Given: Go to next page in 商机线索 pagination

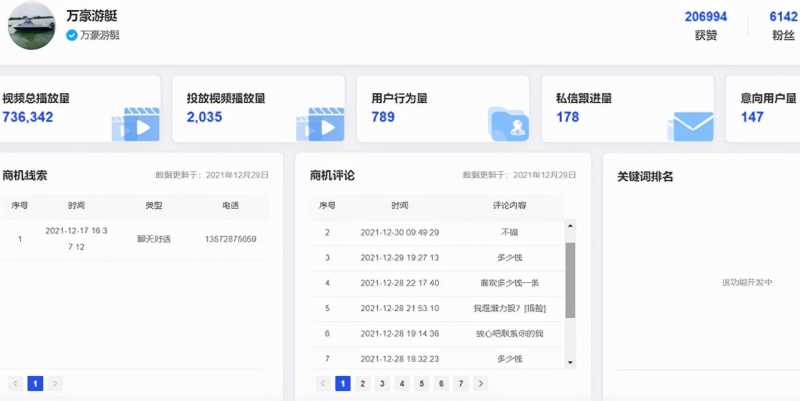Looking at the screenshot, I should pyautogui.click(x=55, y=384).
